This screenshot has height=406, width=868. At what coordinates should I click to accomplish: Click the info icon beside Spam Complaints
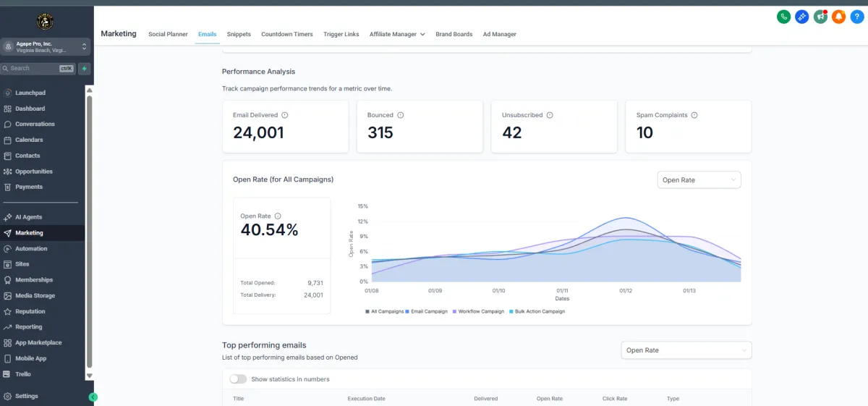coord(694,115)
